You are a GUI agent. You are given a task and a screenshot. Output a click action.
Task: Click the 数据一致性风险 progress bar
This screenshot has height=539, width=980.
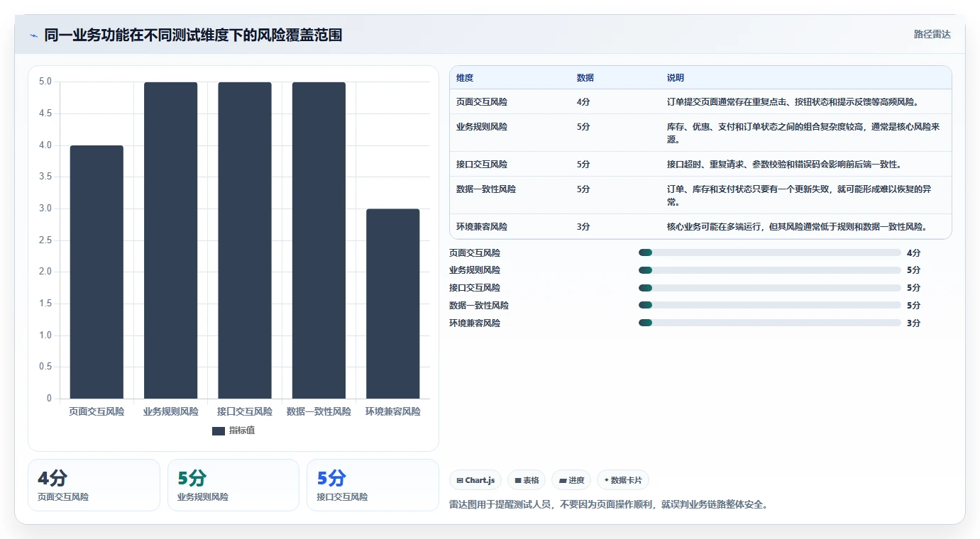pyautogui.click(x=770, y=306)
